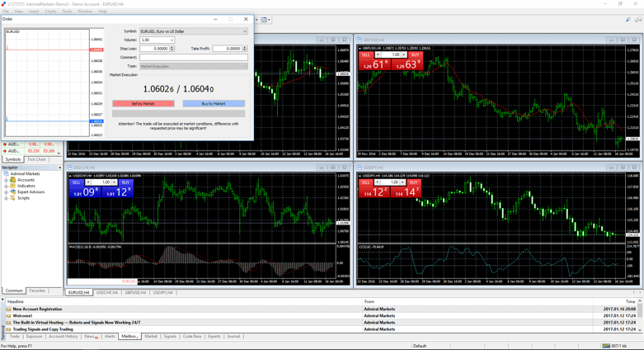This screenshot has height=350, width=644.
Task: Click the Indicators icon in Navigator
Action: tap(12, 186)
